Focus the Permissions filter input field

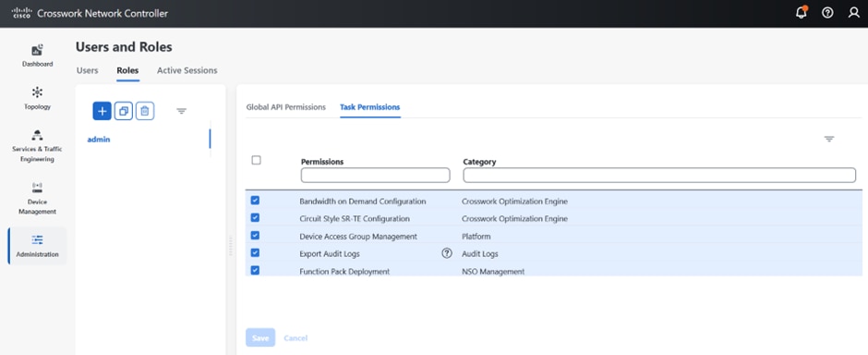tap(375, 176)
